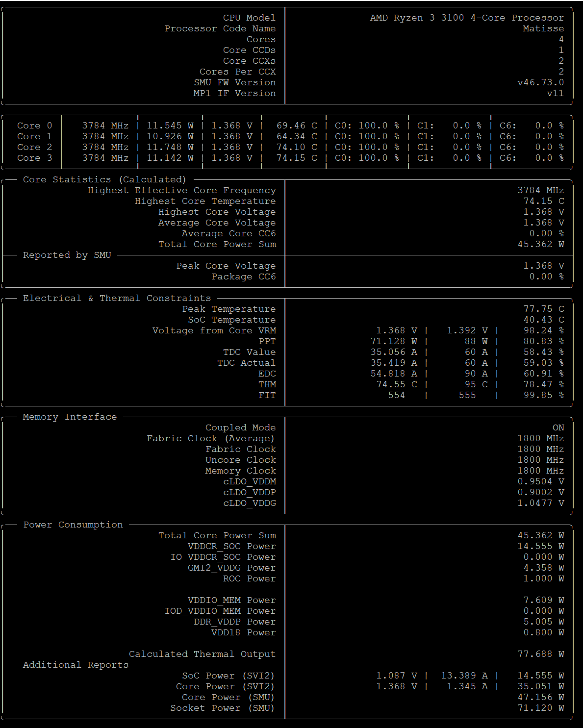Click the AMD Ryzen 3 3100 4-Core Processor value
This screenshot has height=728, width=583.
coord(467,18)
